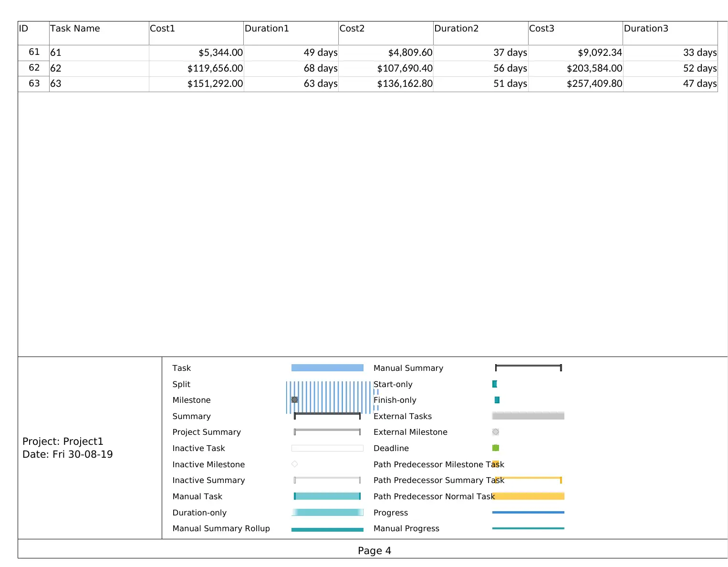The height and width of the screenshot is (567, 728).
Task: Click the Task bar legend swatch
Action: pos(327,368)
